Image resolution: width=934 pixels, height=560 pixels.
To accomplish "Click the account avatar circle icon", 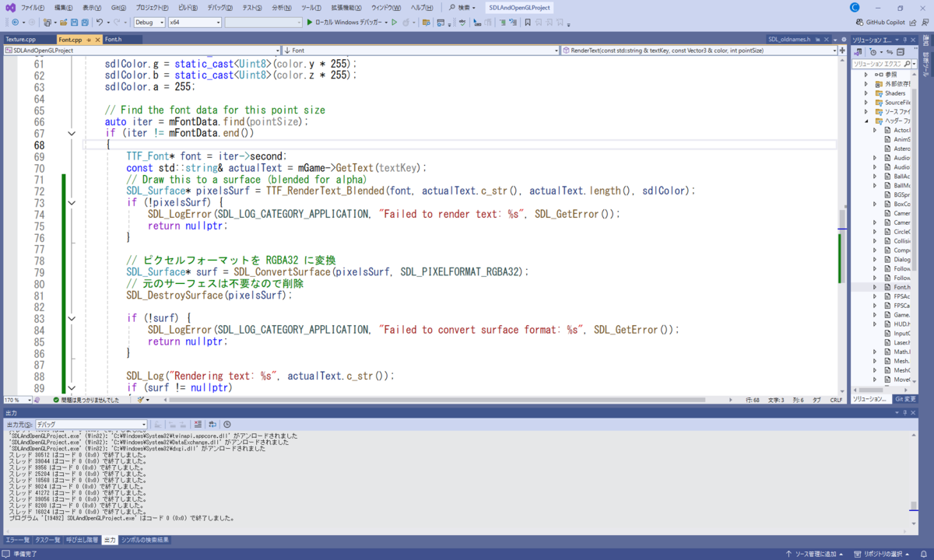I will click(x=855, y=7).
